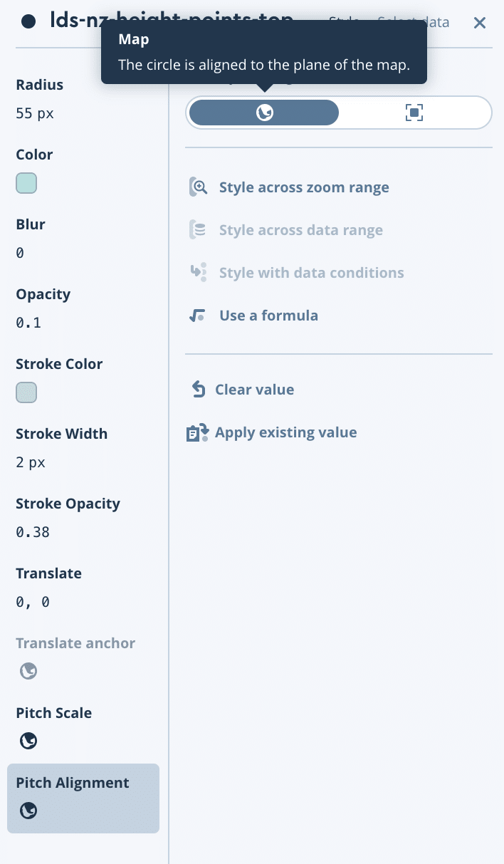
Task: Select the Pitch Alignment property
Action: point(83,798)
